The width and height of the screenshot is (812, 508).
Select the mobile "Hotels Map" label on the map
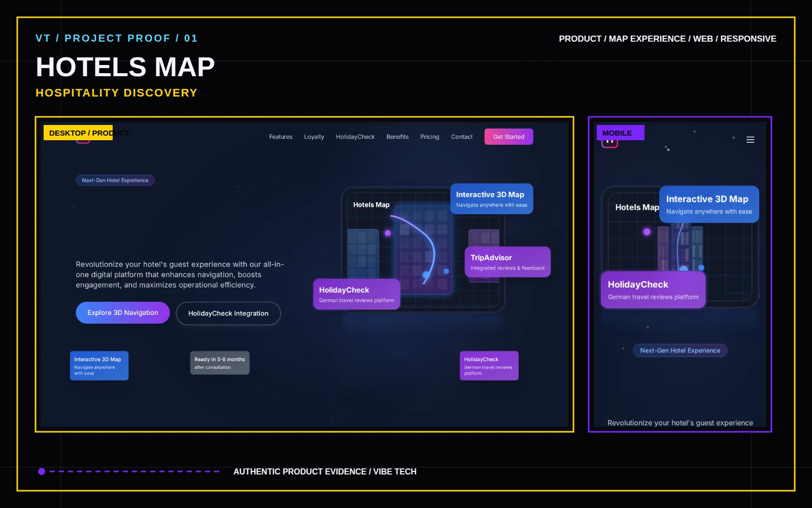637,207
